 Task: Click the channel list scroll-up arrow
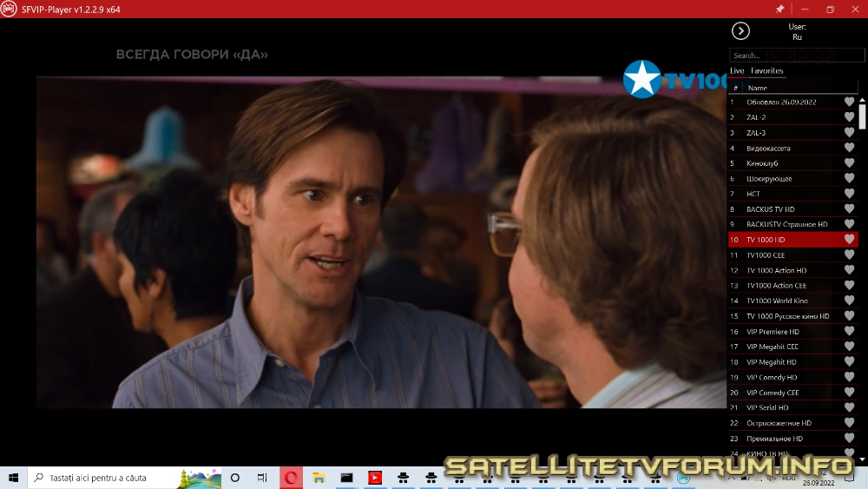coord(863,100)
